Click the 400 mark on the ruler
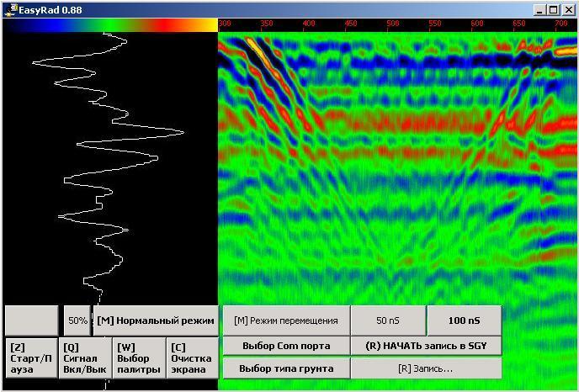 (309, 25)
